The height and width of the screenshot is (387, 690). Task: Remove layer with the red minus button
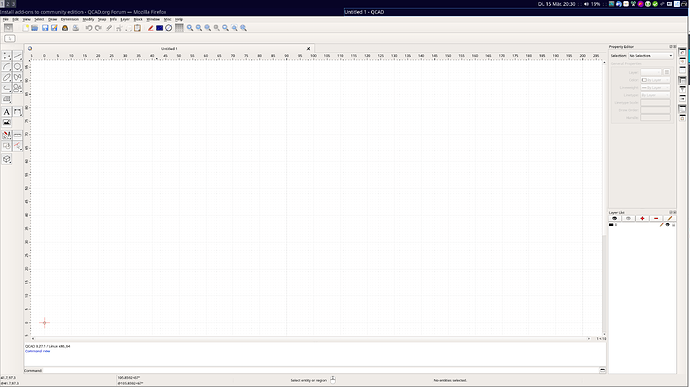656,218
